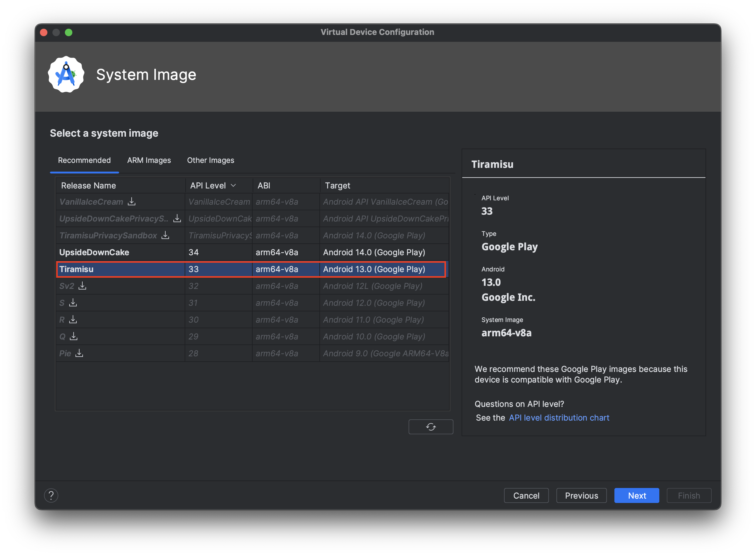The width and height of the screenshot is (756, 556).
Task: Refresh the system image list
Action: [431, 427]
